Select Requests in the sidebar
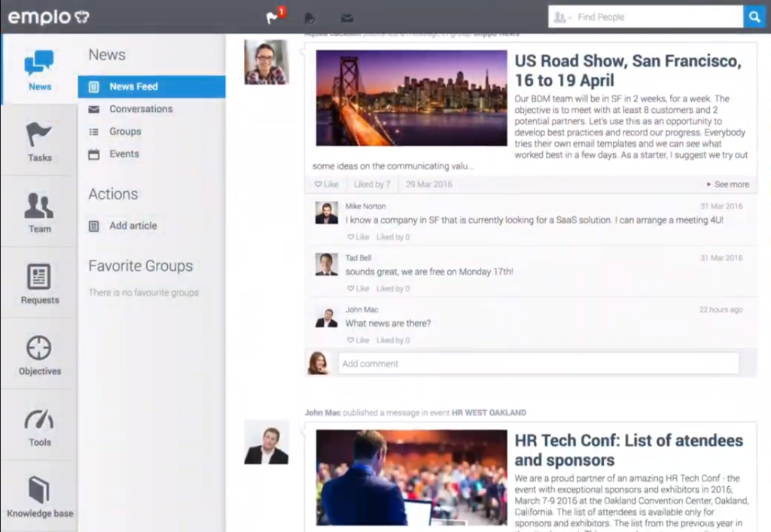 39,284
